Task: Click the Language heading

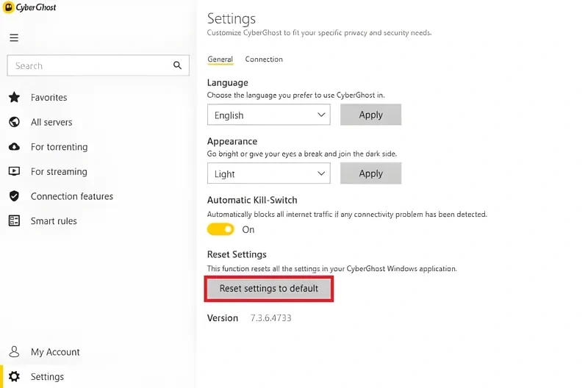Action: pos(228,83)
